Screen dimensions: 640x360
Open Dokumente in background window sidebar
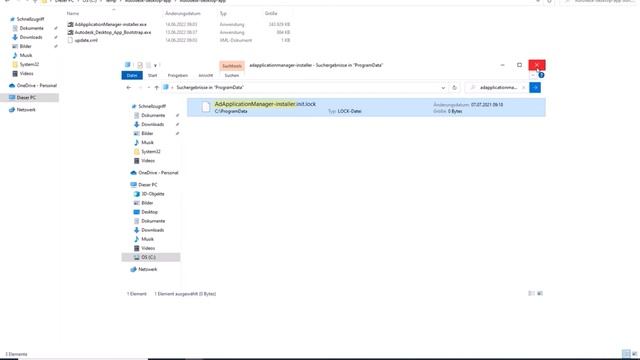click(x=31, y=28)
